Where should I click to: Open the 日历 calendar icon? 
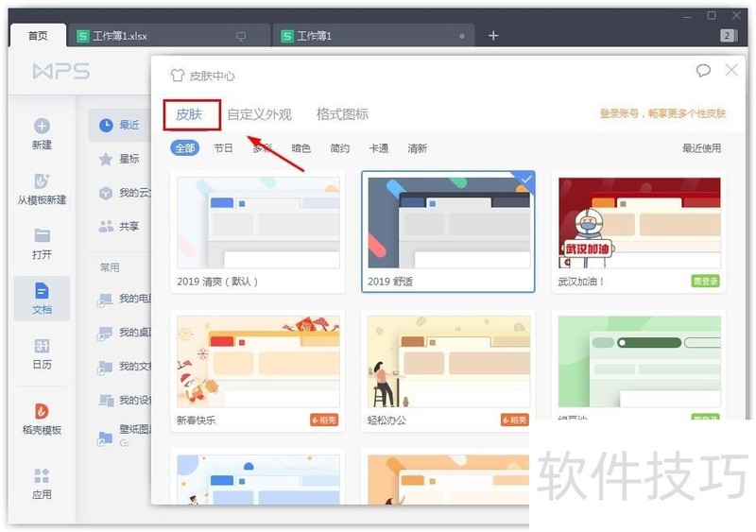42,346
